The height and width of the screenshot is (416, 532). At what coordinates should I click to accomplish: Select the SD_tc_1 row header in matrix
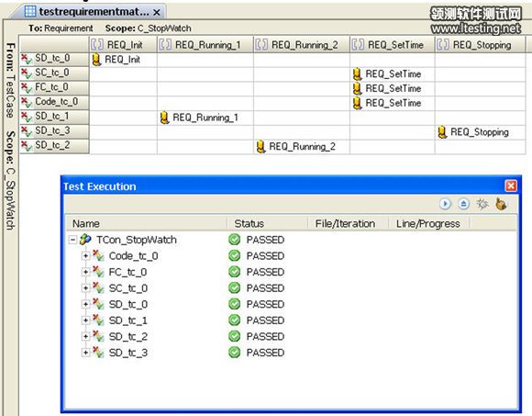click(54, 117)
